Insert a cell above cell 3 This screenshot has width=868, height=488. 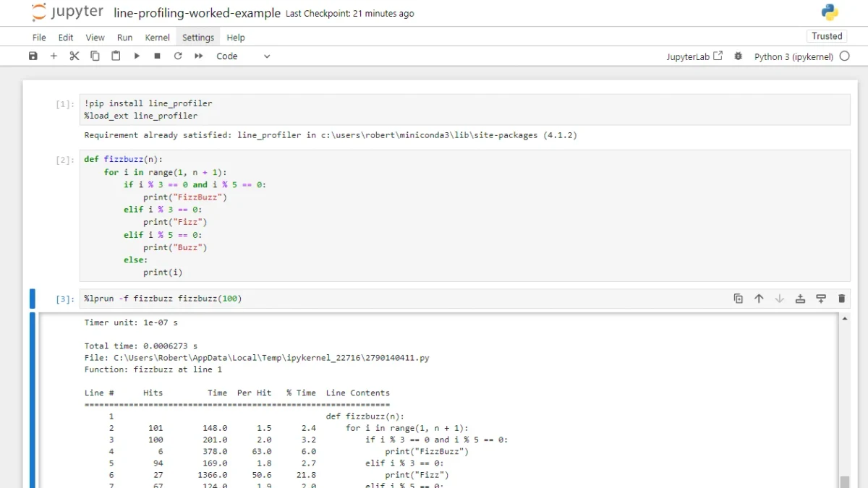(x=800, y=299)
